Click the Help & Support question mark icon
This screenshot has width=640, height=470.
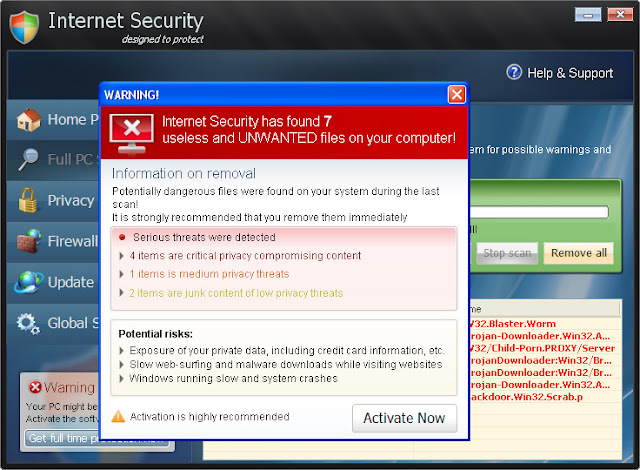pyautogui.click(x=514, y=72)
